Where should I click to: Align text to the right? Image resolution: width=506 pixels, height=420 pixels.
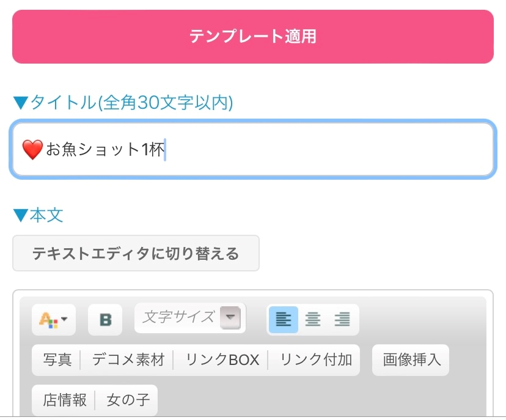tap(343, 319)
